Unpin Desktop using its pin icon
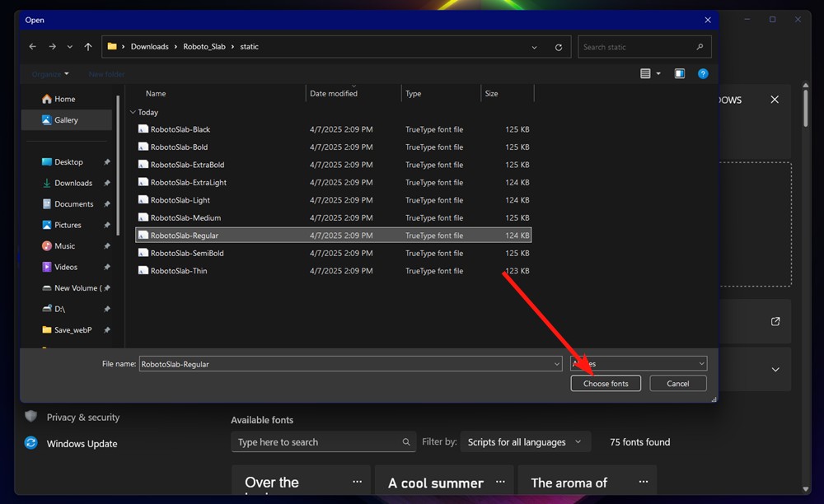The image size is (824, 504). [x=106, y=161]
